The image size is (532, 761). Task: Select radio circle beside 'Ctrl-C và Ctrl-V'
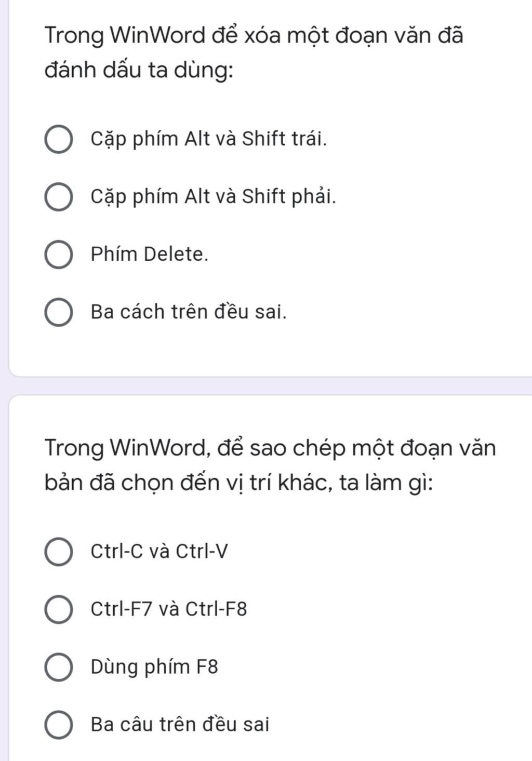(x=58, y=551)
